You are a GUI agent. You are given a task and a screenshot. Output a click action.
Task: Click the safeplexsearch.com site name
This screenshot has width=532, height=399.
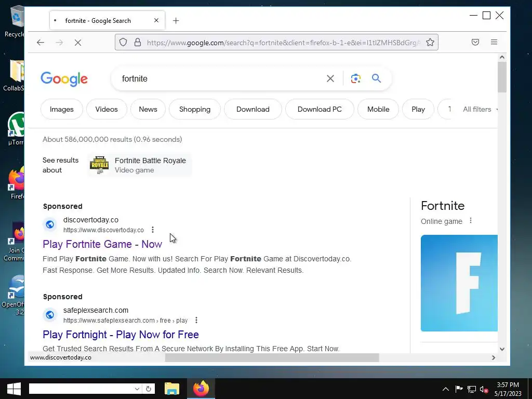pyautogui.click(x=96, y=310)
